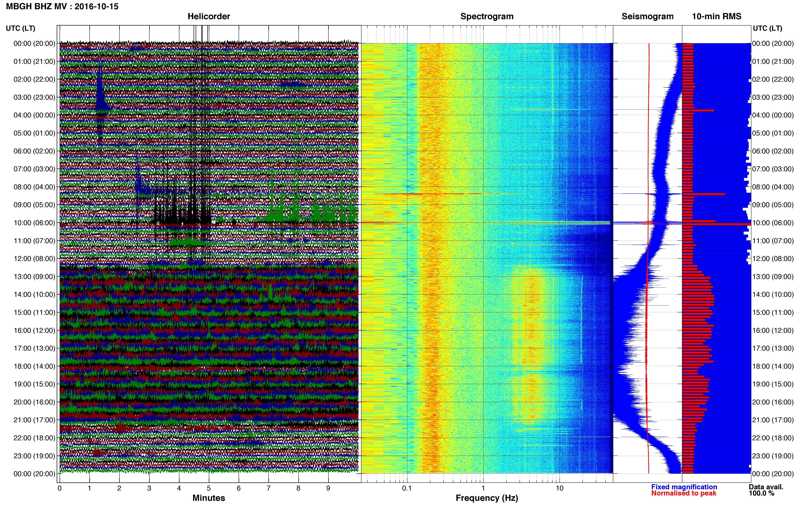Image resolution: width=812 pixels, height=508 pixels.
Task: Select the Seismogram panel heading
Action: point(648,16)
